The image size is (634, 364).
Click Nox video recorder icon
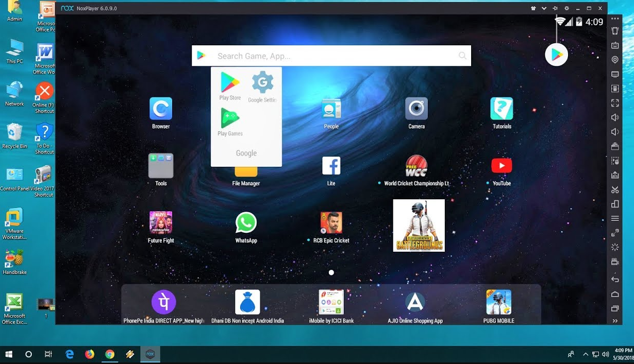tap(615, 262)
